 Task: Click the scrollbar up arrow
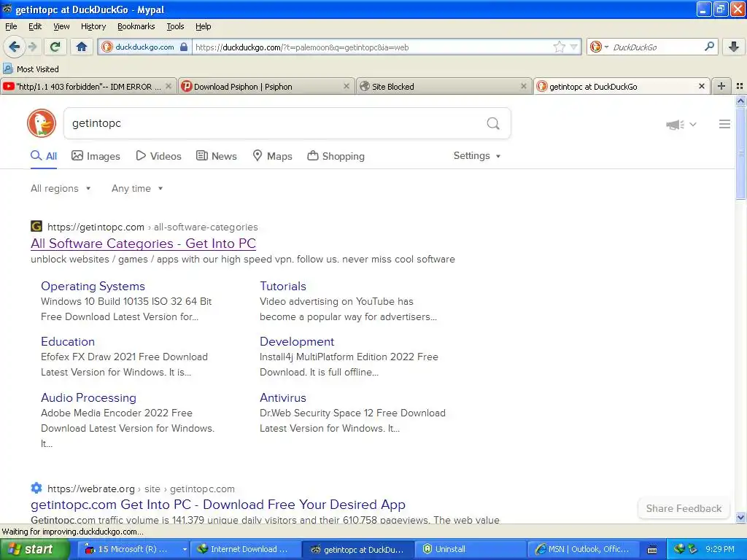[740, 101]
